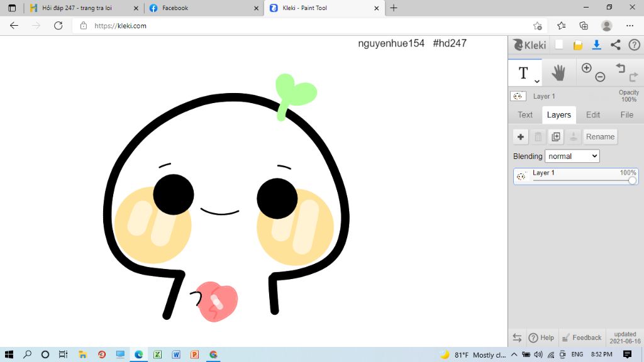Open the Feedback link
This screenshot has width=644, height=362.
click(x=582, y=337)
